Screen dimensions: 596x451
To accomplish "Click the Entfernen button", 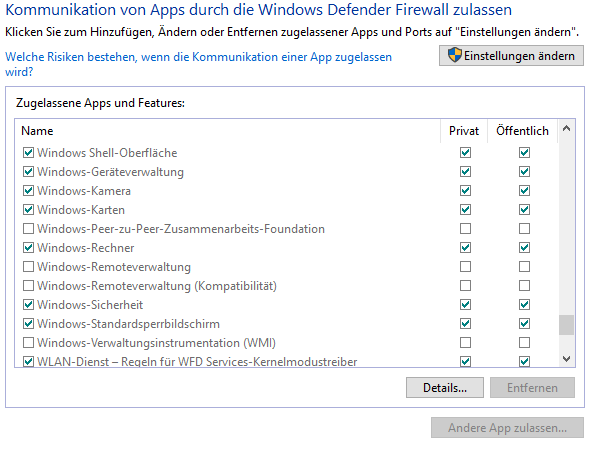I will click(532, 388).
